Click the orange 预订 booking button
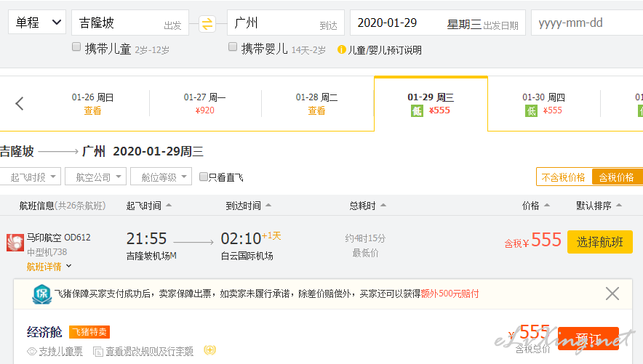The image size is (643, 364). (588, 338)
